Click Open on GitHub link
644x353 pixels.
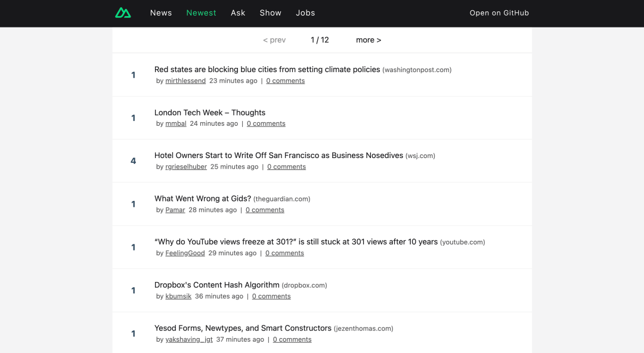[499, 13]
